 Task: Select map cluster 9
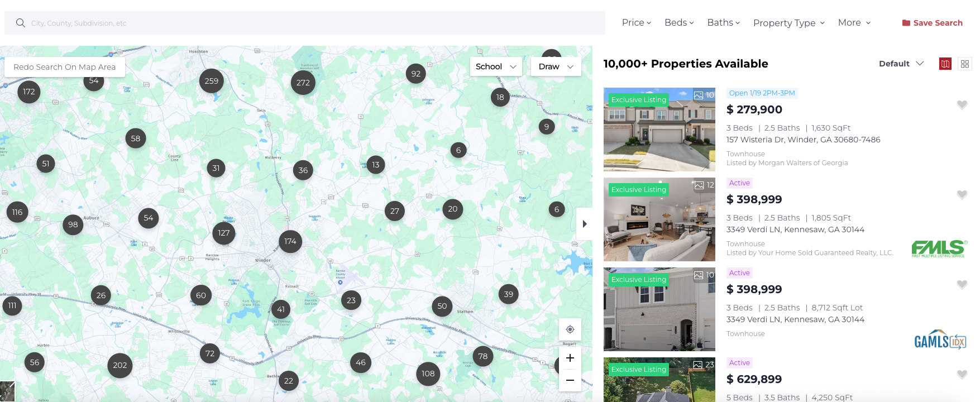(x=547, y=127)
